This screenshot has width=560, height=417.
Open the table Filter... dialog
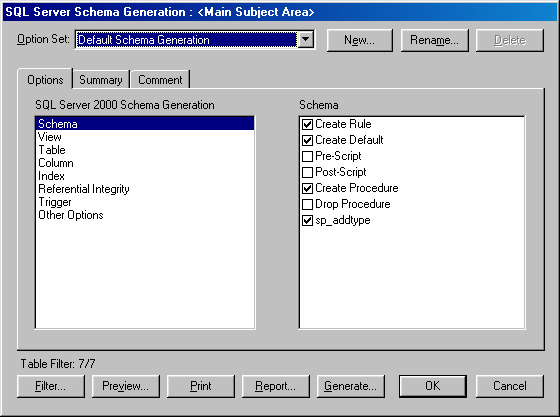(51, 386)
